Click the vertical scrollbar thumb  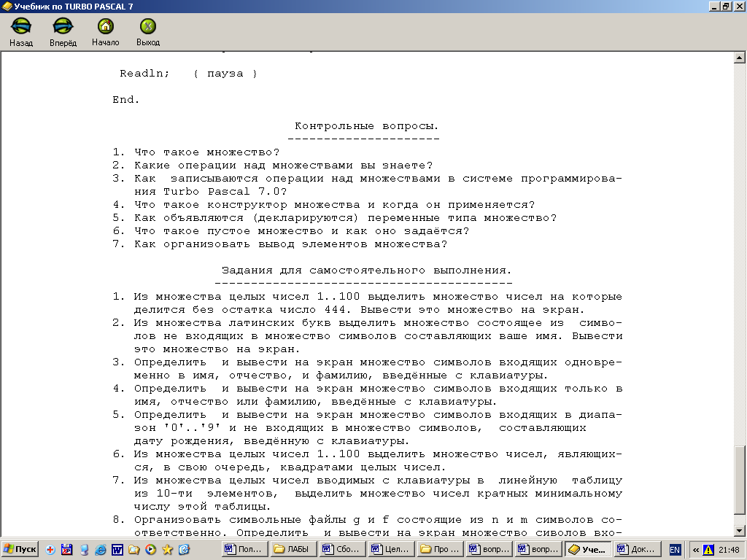[740, 480]
